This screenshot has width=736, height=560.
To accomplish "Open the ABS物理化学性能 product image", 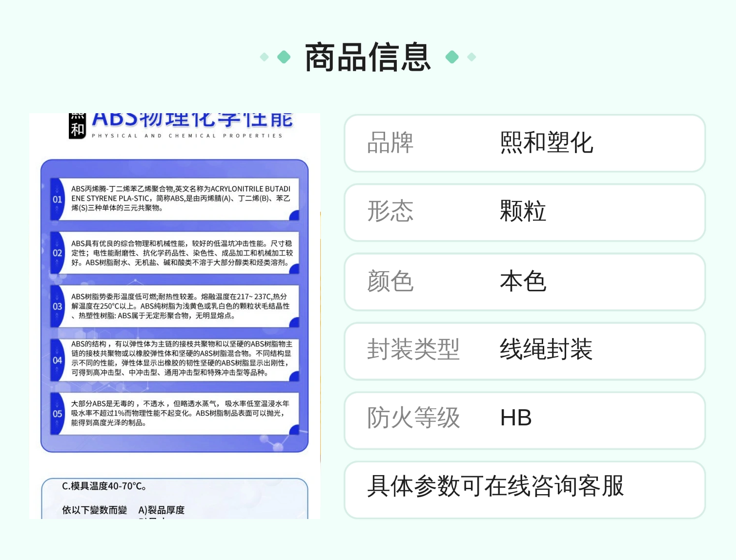I will tap(175, 316).
